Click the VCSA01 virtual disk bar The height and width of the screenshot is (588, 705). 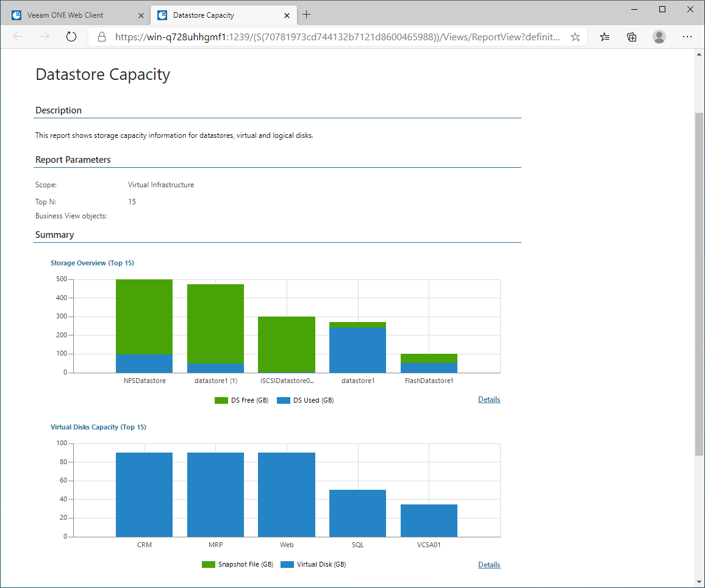pyautogui.click(x=429, y=520)
